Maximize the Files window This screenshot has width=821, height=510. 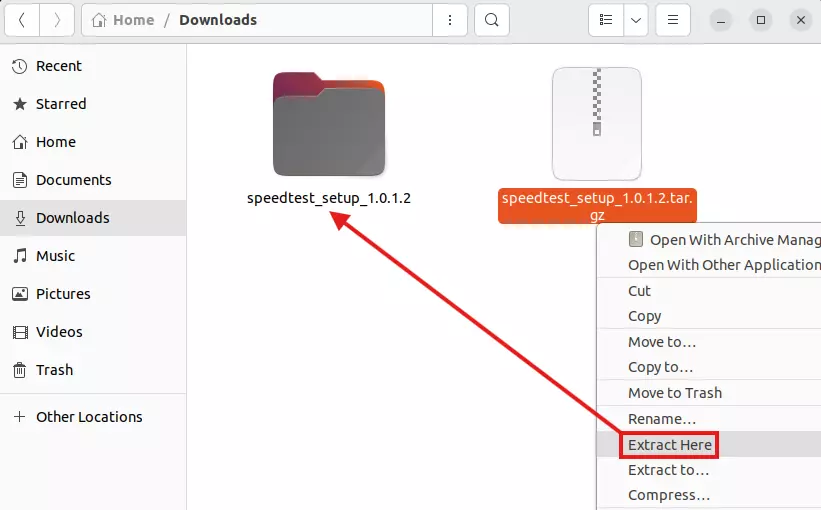[x=761, y=20]
